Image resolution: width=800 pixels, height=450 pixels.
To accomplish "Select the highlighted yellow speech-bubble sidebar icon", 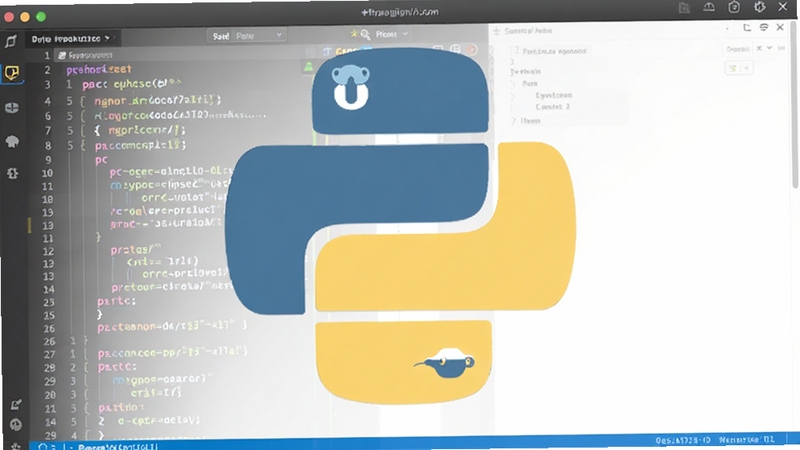I will (x=12, y=72).
